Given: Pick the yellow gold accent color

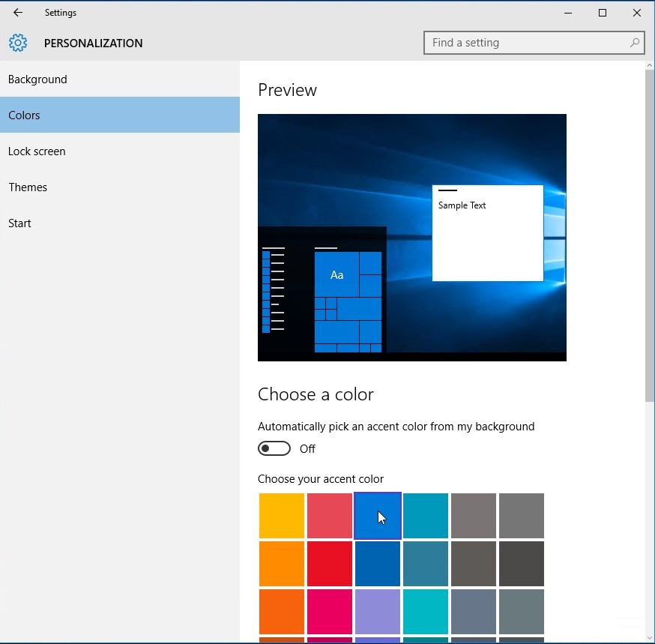Looking at the screenshot, I should pos(282,516).
